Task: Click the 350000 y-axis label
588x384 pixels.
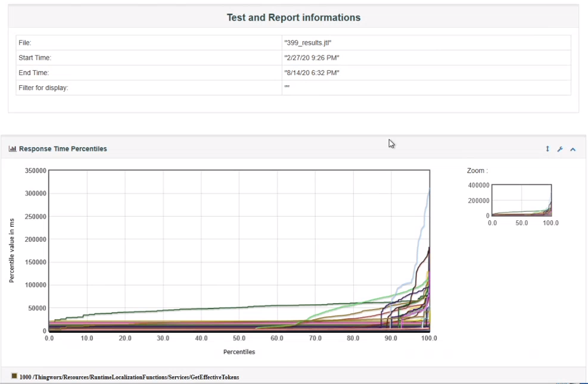Action: (36, 170)
